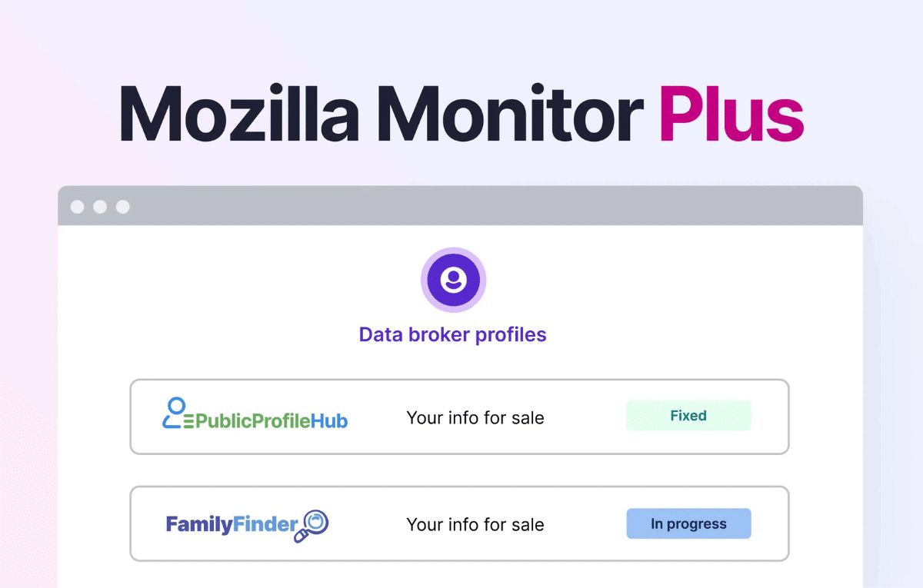Click the purple user avatar icon
This screenshot has height=588, width=923.
[453, 280]
